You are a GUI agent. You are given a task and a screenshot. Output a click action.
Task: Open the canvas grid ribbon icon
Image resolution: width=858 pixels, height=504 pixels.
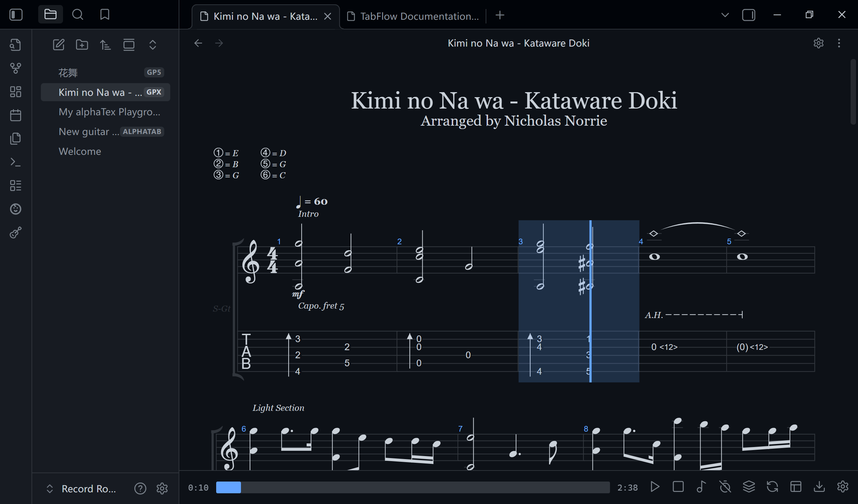(16, 91)
